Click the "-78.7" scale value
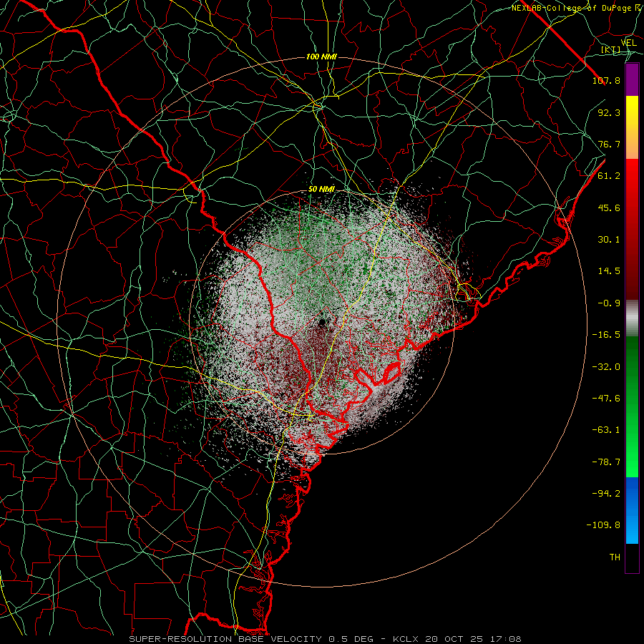The height and width of the screenshot is (644, 644). click(x=606, y=462)
